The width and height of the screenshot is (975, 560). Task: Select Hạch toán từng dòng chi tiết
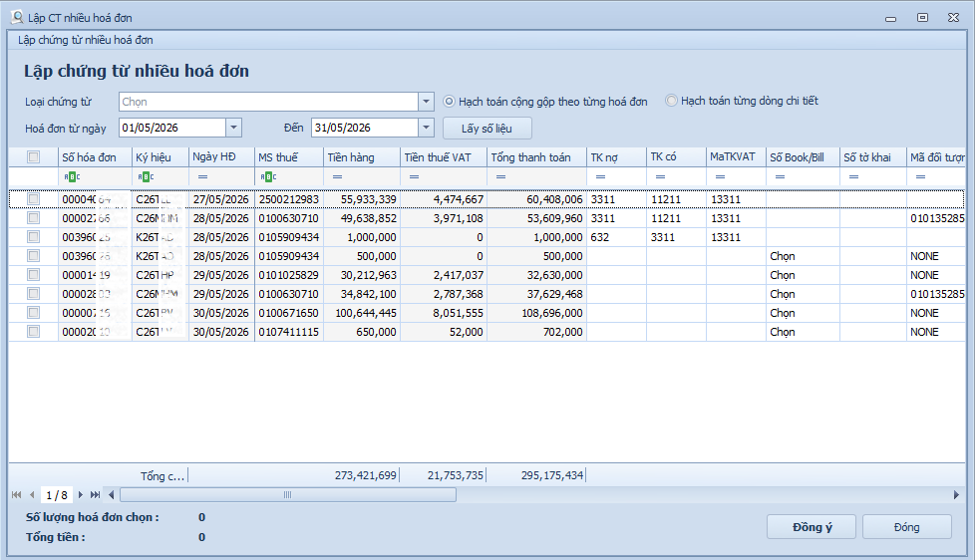tap(671, 100)
